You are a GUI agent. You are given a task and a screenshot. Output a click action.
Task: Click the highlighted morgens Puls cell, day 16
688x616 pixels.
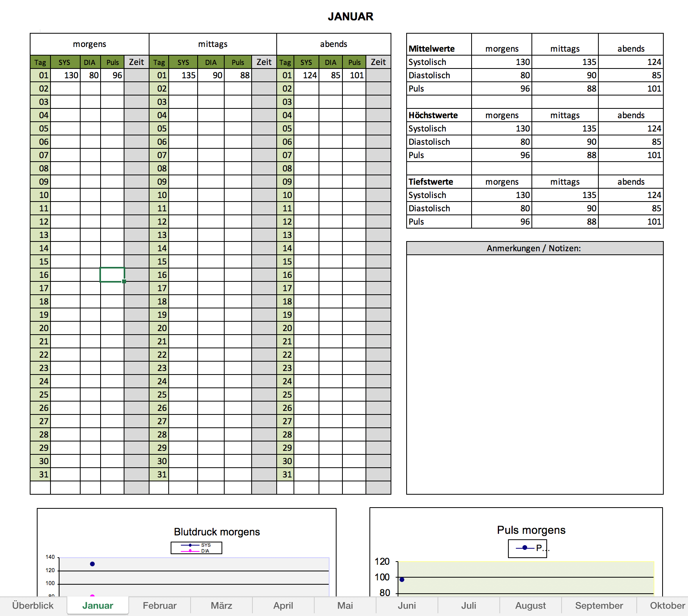coord(112,275)
